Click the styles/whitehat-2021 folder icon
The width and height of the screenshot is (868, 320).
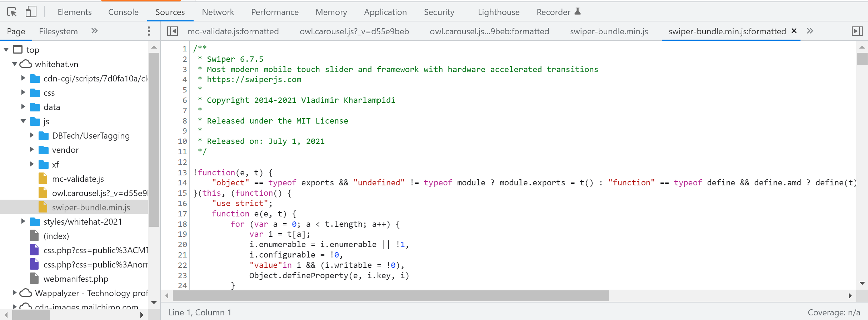point(35,222)
